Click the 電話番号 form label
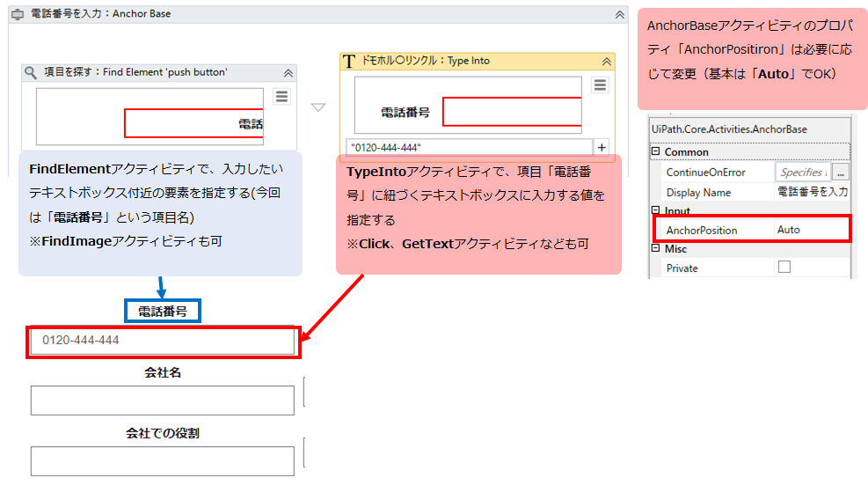The image size is (868, 485). (162, 312)
